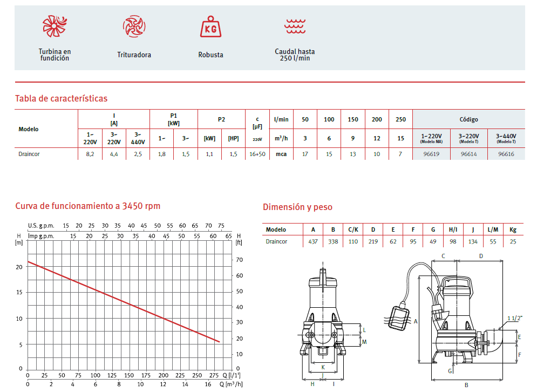This screenshot has height=392, width=537.
Task: Click the 437 value in dimensions table
Action: click(x=313, y=241)
